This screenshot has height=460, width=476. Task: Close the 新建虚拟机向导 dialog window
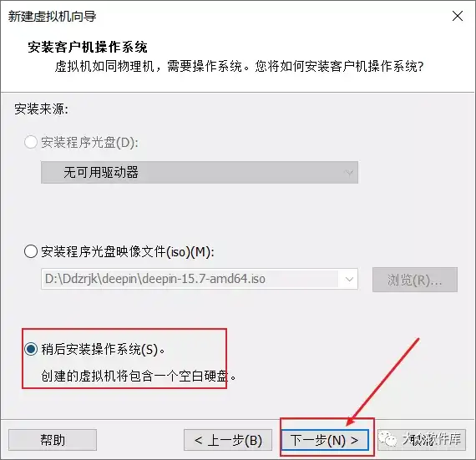[x=458, y=16]
